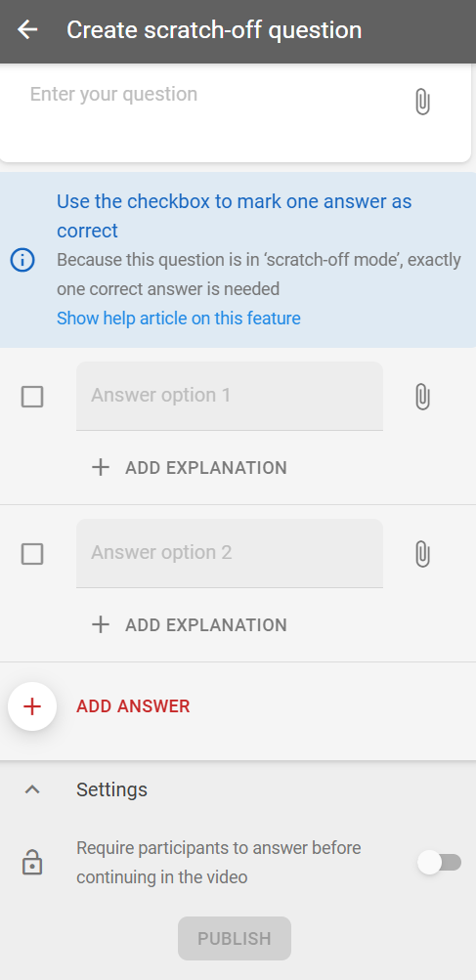Attach a file to Answer option 2

tap(423, 554)
